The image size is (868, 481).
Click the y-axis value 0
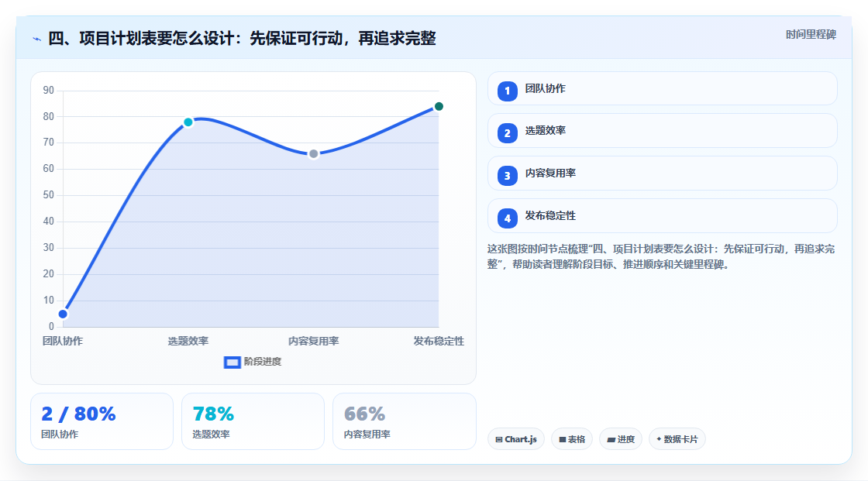(51, 327)
